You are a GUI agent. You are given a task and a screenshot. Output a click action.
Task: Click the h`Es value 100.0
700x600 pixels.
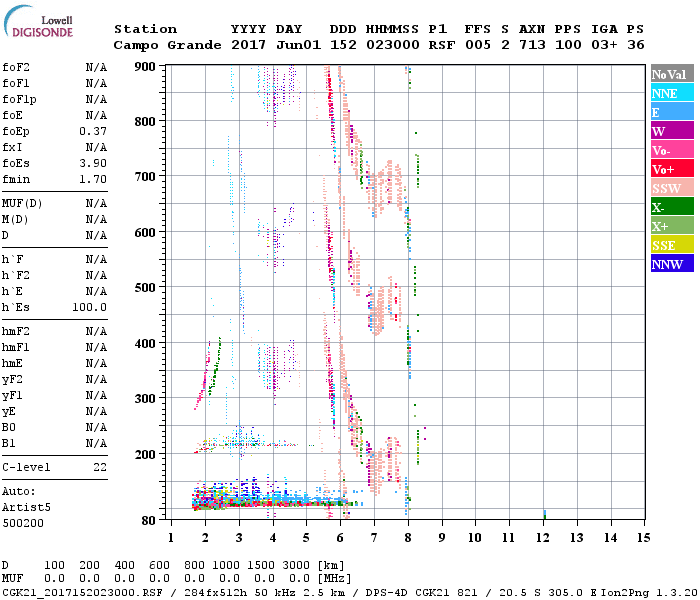(x=90, y=307)
